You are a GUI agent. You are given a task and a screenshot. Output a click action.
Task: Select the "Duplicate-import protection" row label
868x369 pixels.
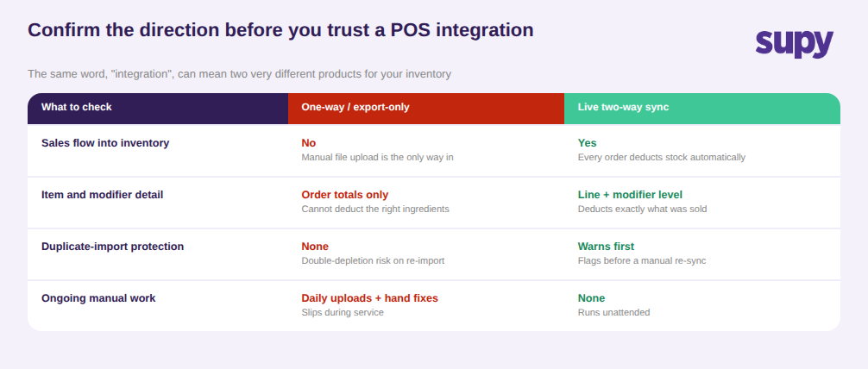pos(112,247)
